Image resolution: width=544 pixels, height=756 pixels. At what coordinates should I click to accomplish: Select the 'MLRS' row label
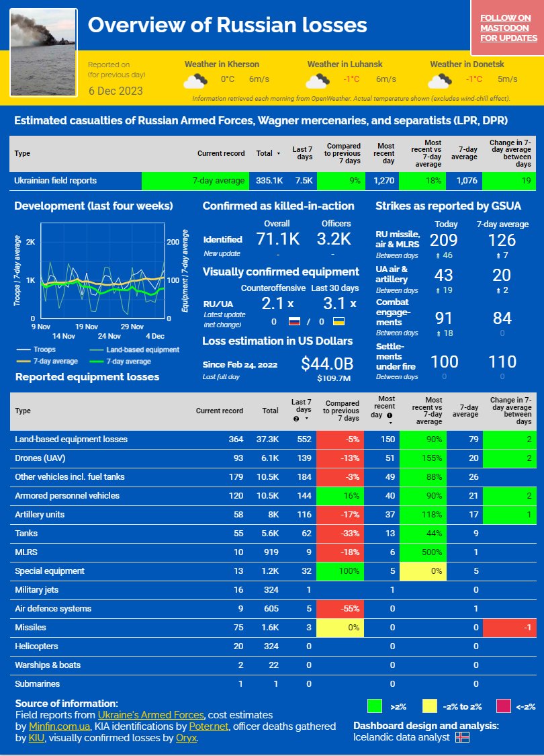click(26, 552)
